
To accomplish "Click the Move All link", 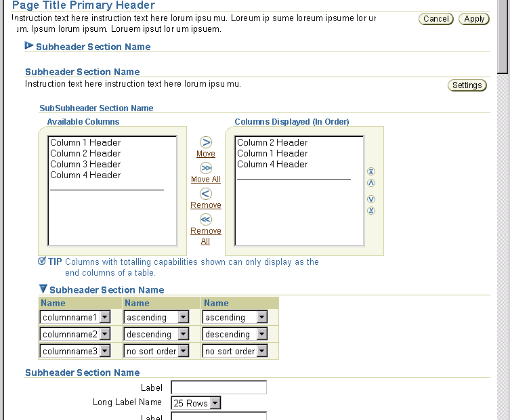I will coord(206,180).
